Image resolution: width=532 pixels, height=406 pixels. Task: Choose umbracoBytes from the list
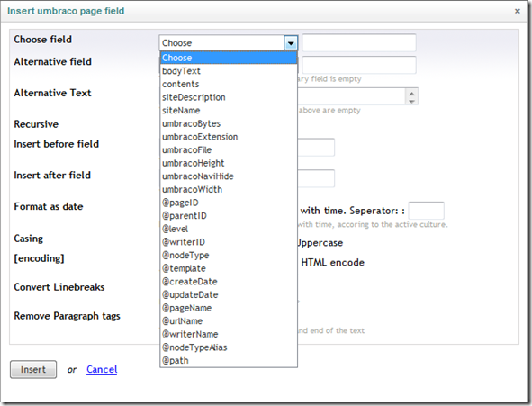[x=229, y=124]
